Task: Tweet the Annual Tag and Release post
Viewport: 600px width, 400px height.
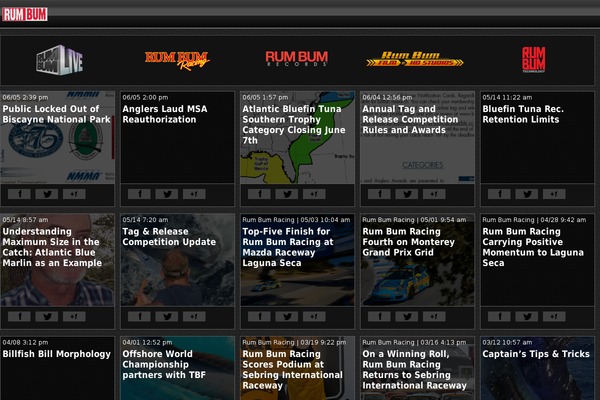Action: (x=407, y=194)
